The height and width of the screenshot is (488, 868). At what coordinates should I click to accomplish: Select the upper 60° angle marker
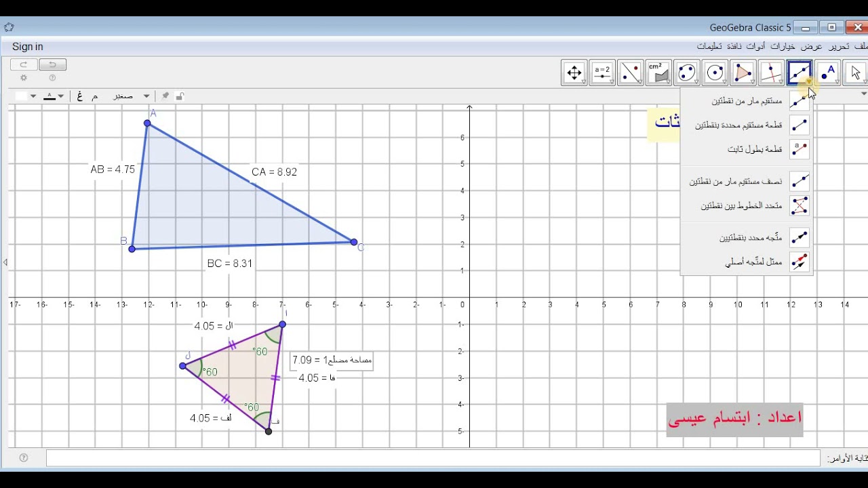coord(273,335)
